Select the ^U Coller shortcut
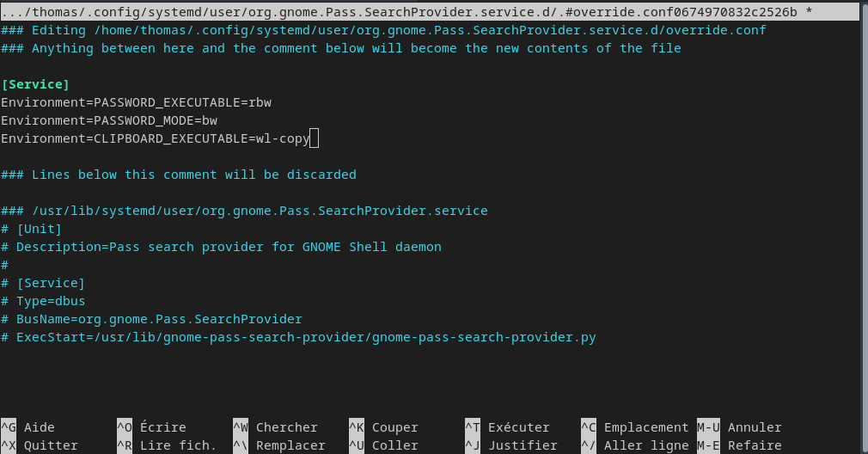This screenshot has width=868, height=454. click(383, 445)
